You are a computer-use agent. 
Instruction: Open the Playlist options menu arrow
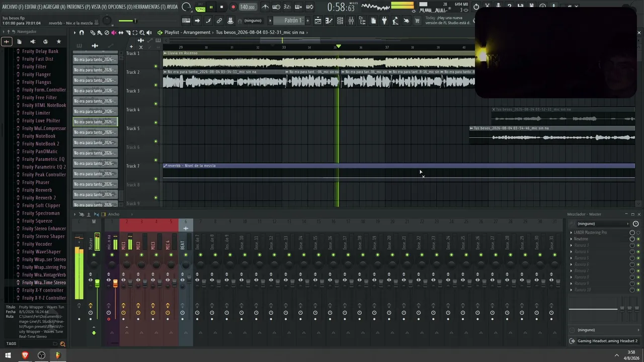click(x=75, y=32)
